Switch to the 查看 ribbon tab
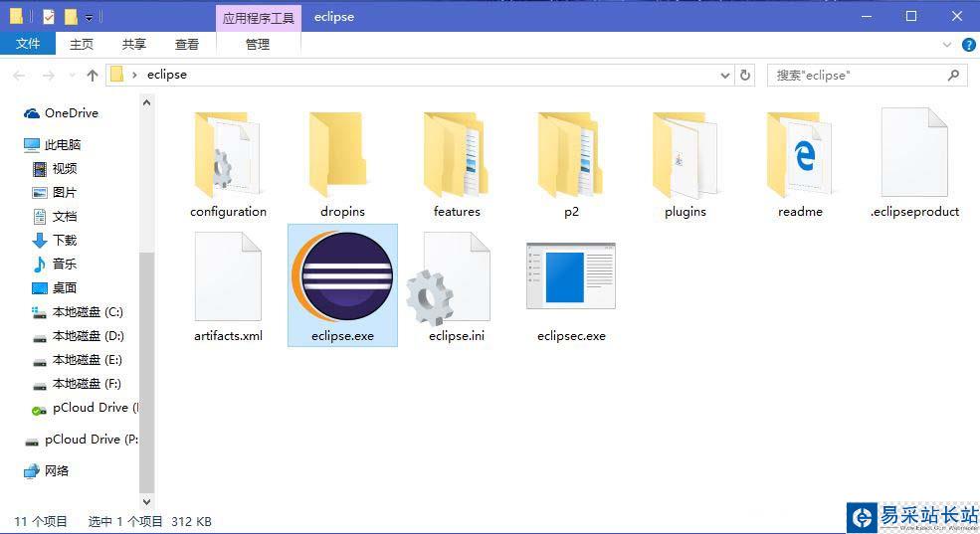The image size is (980, 534). point(186,45)
